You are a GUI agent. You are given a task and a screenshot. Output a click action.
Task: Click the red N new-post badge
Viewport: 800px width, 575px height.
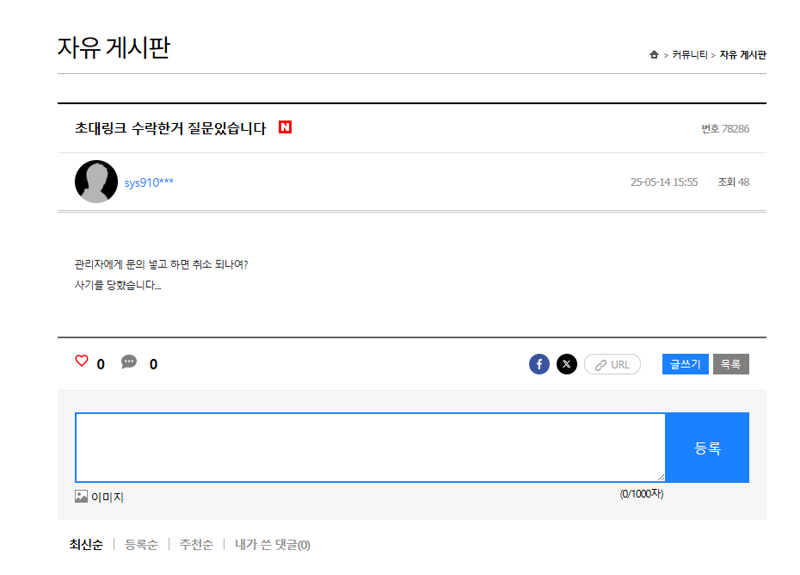(285, 127)
